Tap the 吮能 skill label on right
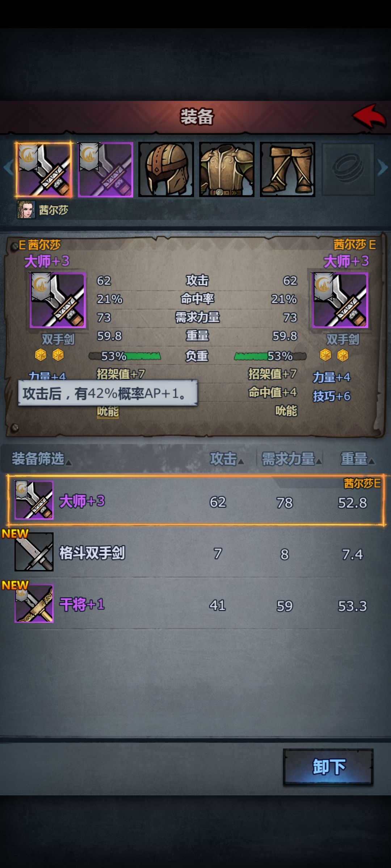The image size is (391, 868). [x=286, y=411]
